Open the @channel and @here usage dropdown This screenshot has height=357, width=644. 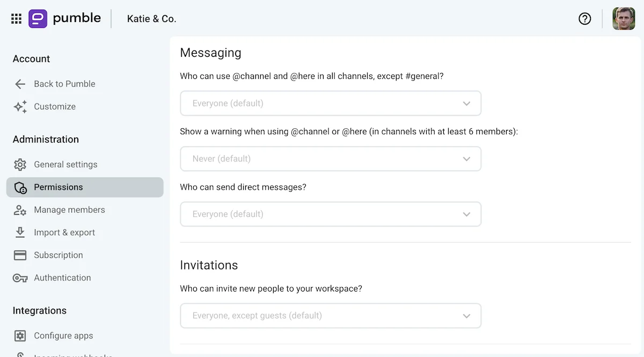(x=331, y=103)
